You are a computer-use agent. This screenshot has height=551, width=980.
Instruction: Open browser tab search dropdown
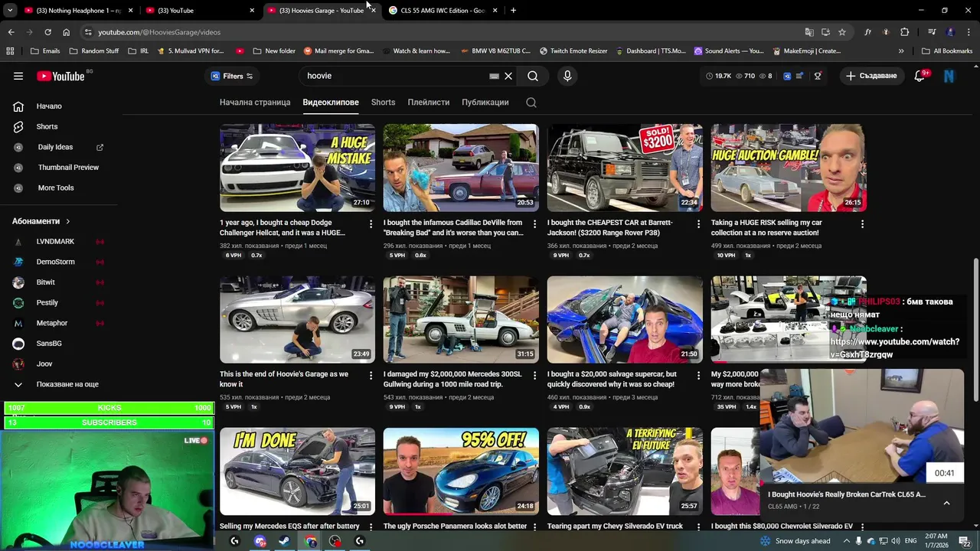[x=10, y=11]
